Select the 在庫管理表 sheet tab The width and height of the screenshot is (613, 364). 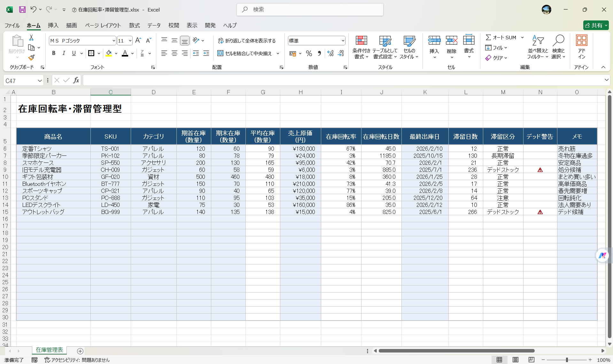49,350
